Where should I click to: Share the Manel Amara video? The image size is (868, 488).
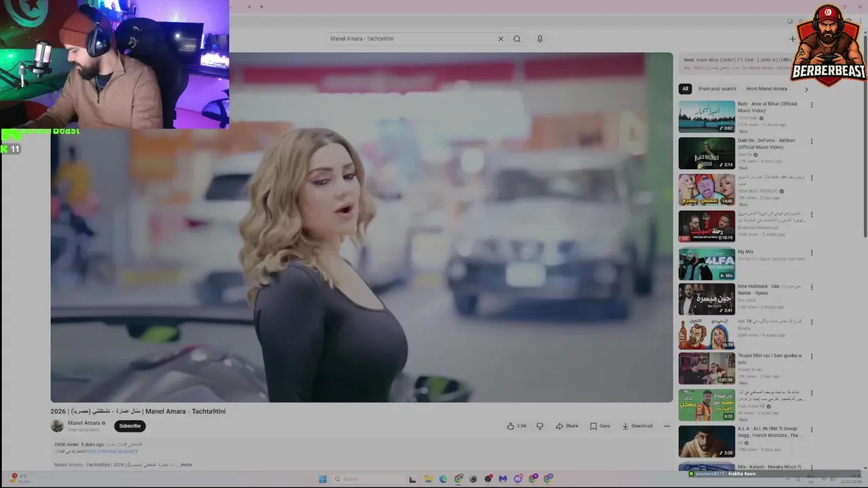[567, 426]
